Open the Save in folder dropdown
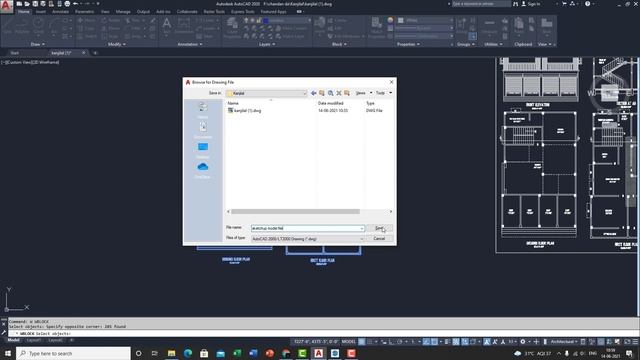 267,93
